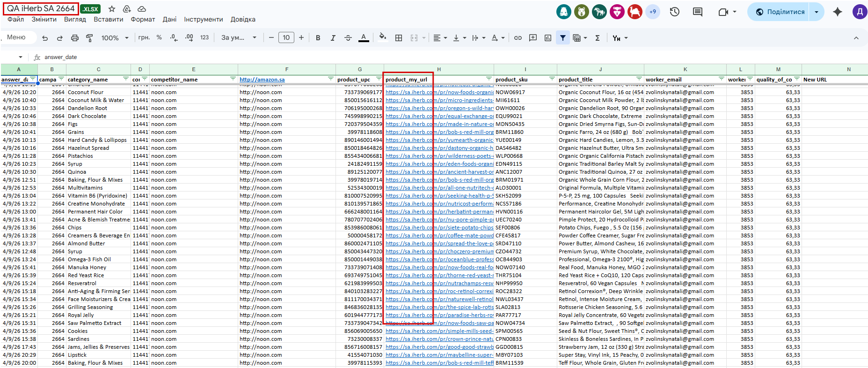Decrease font size with the minus button
868x368 pixels.
point(271,37)
